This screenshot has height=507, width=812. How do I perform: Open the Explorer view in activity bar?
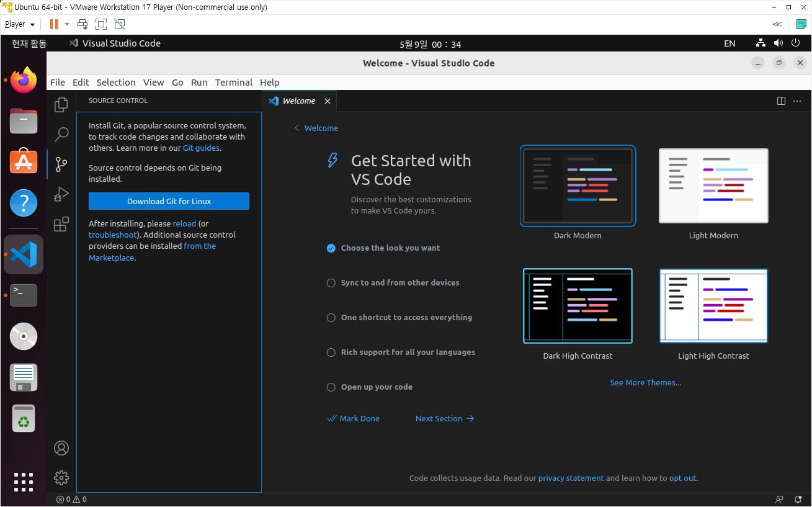point(61,105)
